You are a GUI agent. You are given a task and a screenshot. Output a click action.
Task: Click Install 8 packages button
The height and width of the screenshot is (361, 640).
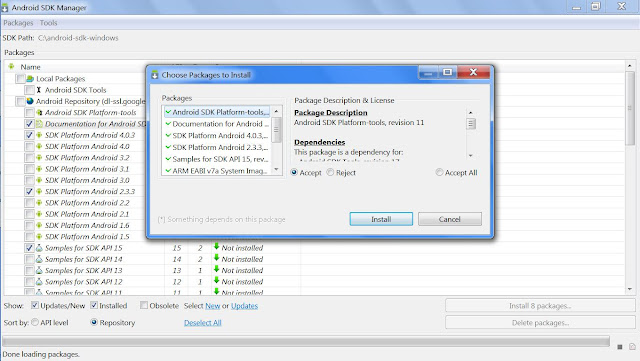tap(540, 305)
